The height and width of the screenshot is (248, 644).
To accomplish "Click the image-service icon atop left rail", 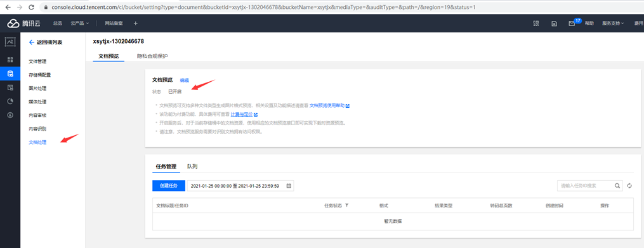I will point(10,41).
